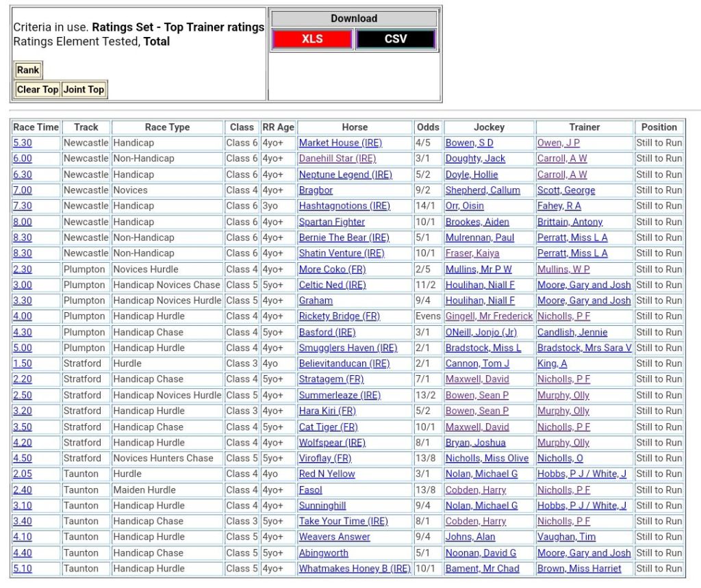Click the Clear Top button
Screen dimensions: 701x588
pos(38,90)
